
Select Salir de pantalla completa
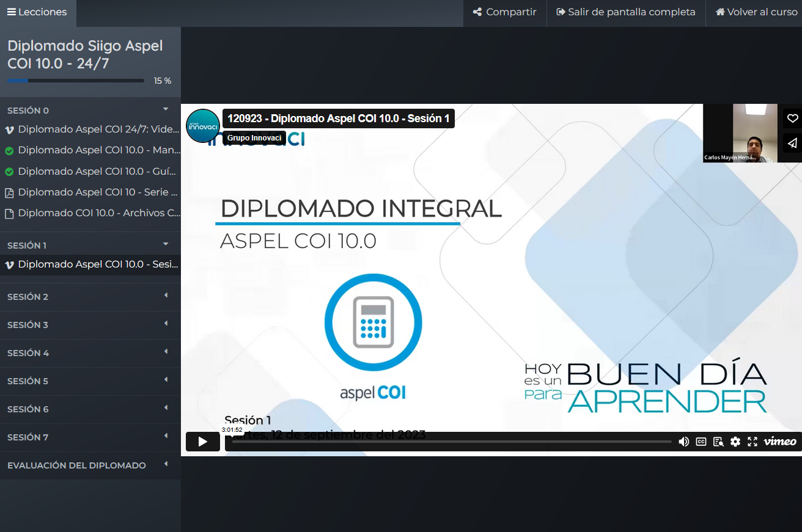[626, 12]
